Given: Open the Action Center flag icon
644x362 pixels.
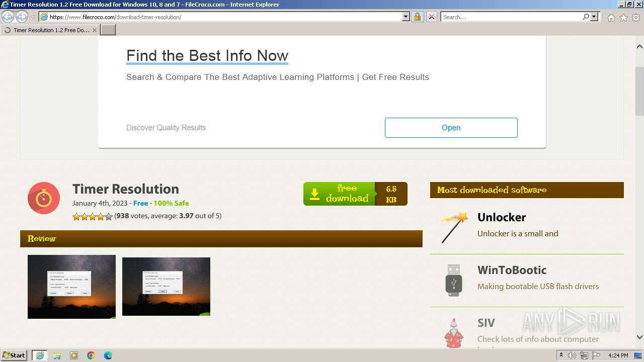Looking at the screenshot, I should coord(596,355).
